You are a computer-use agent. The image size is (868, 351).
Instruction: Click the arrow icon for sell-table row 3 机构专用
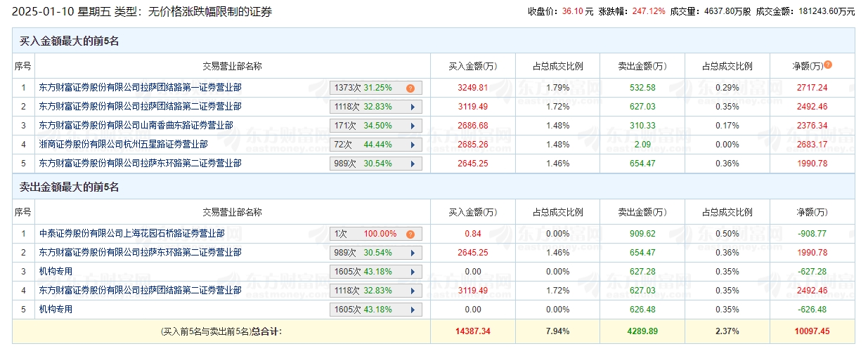coord(412,272)
